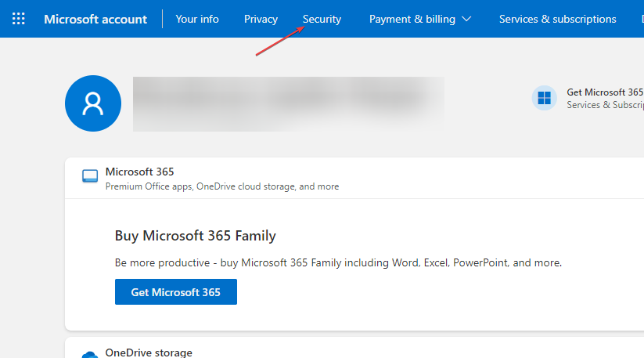Click the Microsoft 365 laptop icon

coord(90,176)
